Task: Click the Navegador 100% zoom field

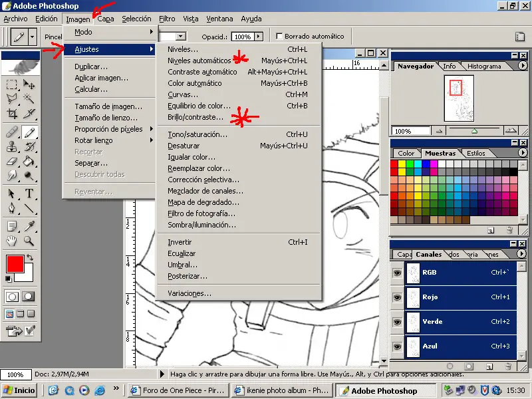Action: point(410,131)
